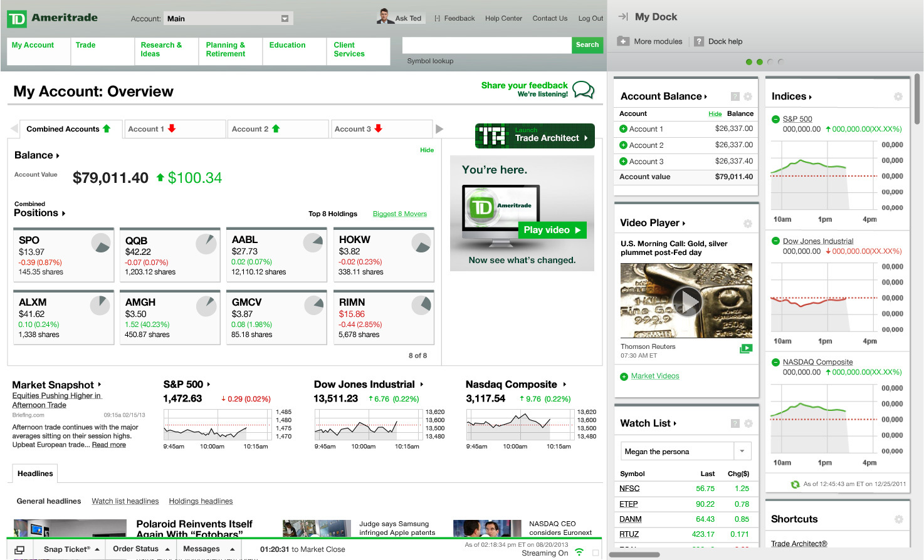Open Account Balance module settings gear
This screenshot has width=924, height=560.
point(748,96)
